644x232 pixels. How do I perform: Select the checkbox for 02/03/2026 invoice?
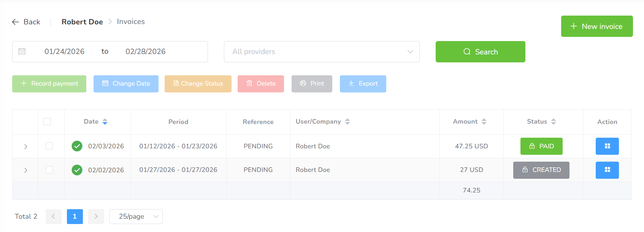pyautogui.click(x=49, y=146)
